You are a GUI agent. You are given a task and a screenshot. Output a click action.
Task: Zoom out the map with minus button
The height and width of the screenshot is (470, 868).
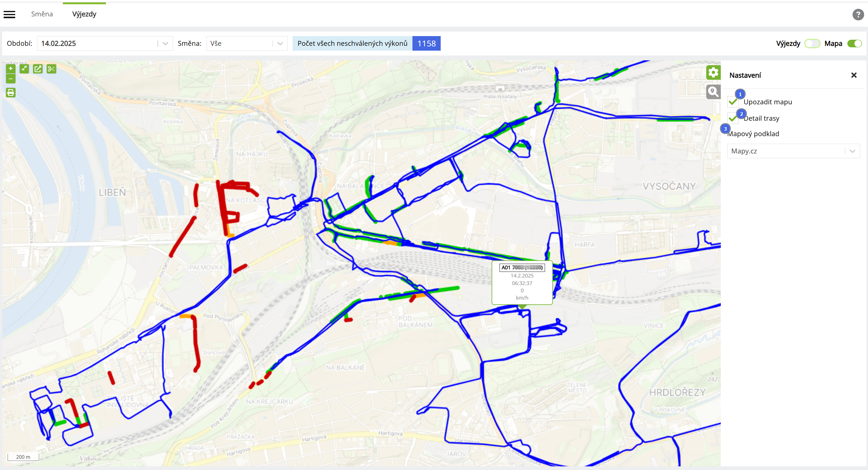[11, 79]
